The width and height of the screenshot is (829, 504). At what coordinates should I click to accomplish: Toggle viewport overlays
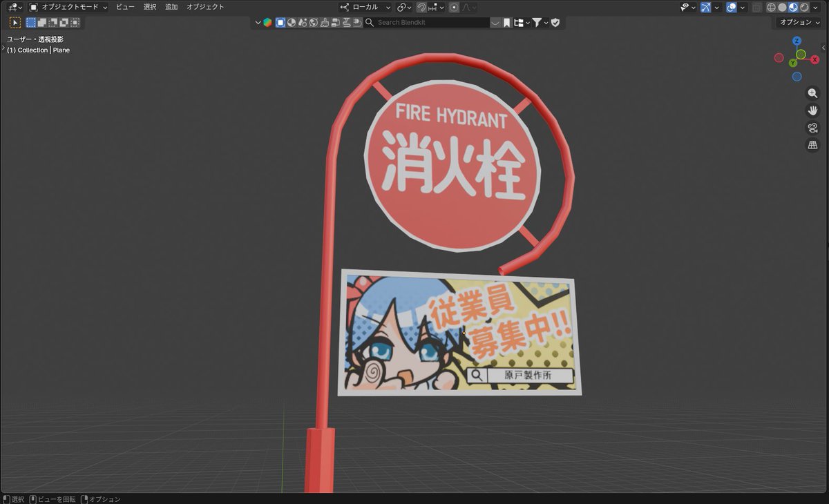(x=731, y=7)
